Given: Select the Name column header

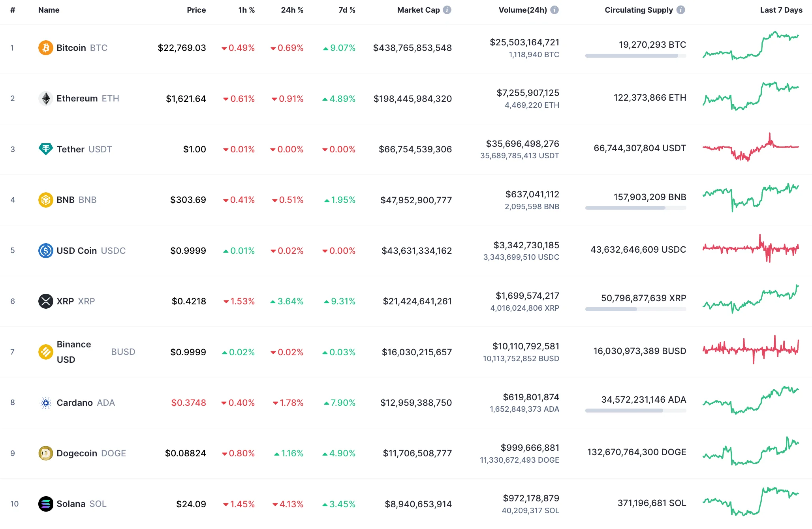Looking at the screenshot, I should [x=48, y=10].
